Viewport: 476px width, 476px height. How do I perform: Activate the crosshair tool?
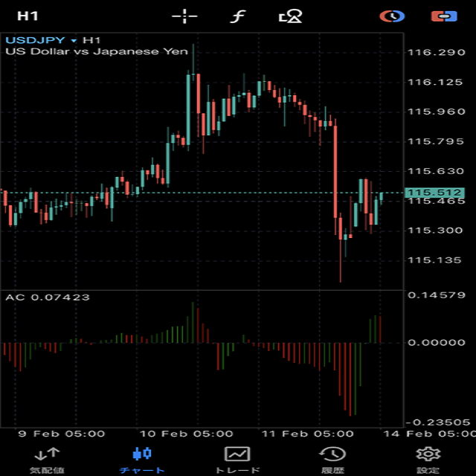point(184,16)
